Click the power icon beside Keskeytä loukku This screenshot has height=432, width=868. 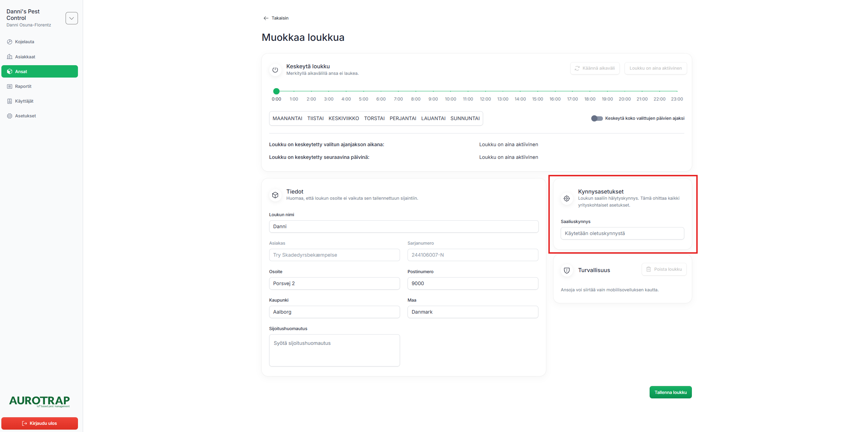(275, 70)
